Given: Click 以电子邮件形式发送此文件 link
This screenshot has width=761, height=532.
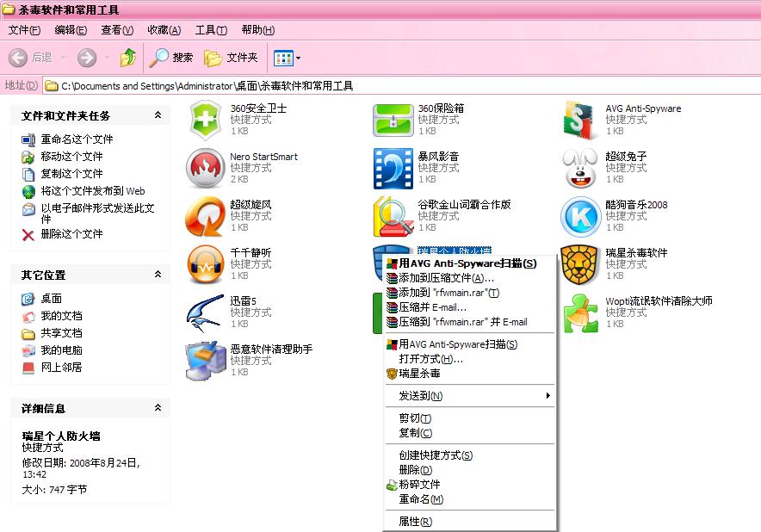Looking at the screenshot, I should tap(97, 213).
